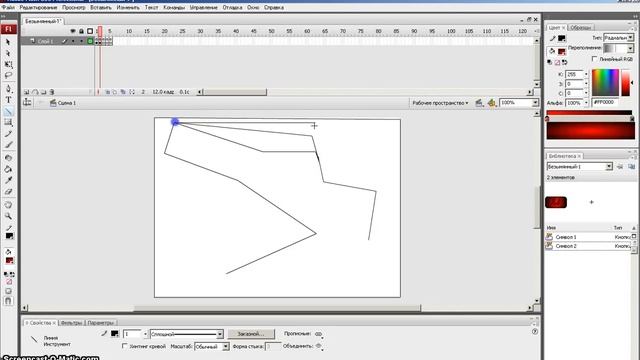Toggle the eye column for all layers
640x360 pixels.
tap(73, 31)
